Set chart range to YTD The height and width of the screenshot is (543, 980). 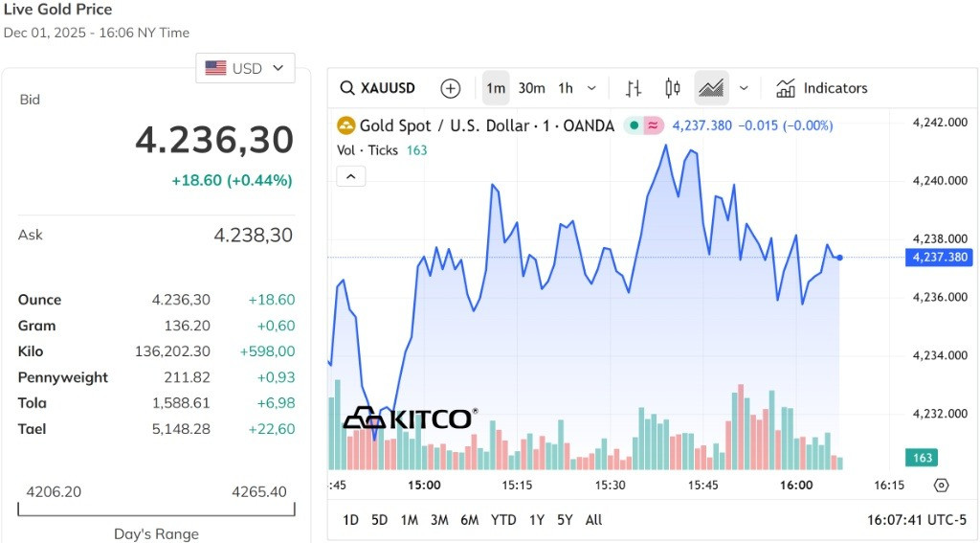(x=503, y=520)
